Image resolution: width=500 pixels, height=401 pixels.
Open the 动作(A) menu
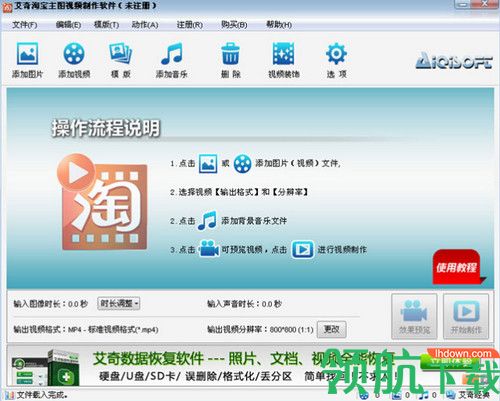[145, 25]
